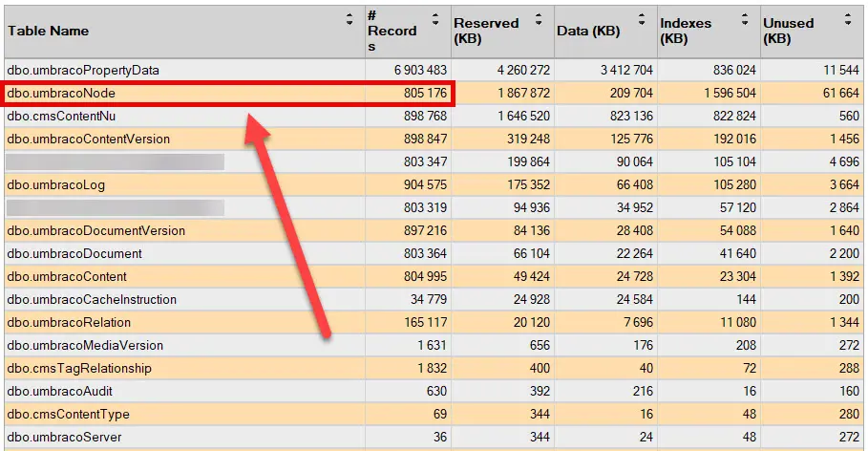Sort by Reserved (KB) using its sort arrows
The image size is (868, 451).
539,19
